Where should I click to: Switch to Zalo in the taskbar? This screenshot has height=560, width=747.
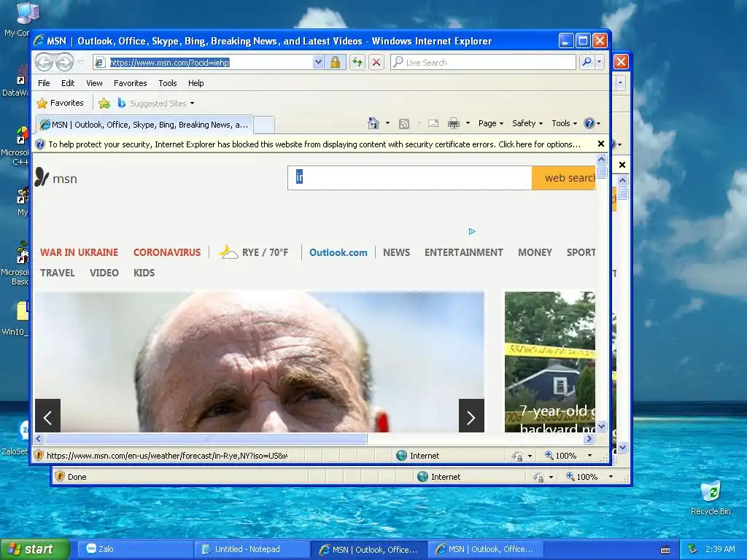pos(135,549)
